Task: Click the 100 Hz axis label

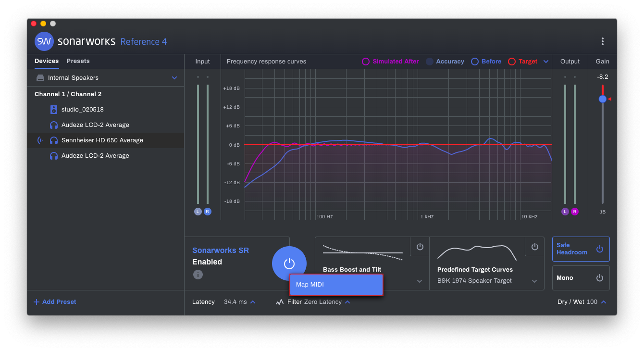Action: [325, 217]
